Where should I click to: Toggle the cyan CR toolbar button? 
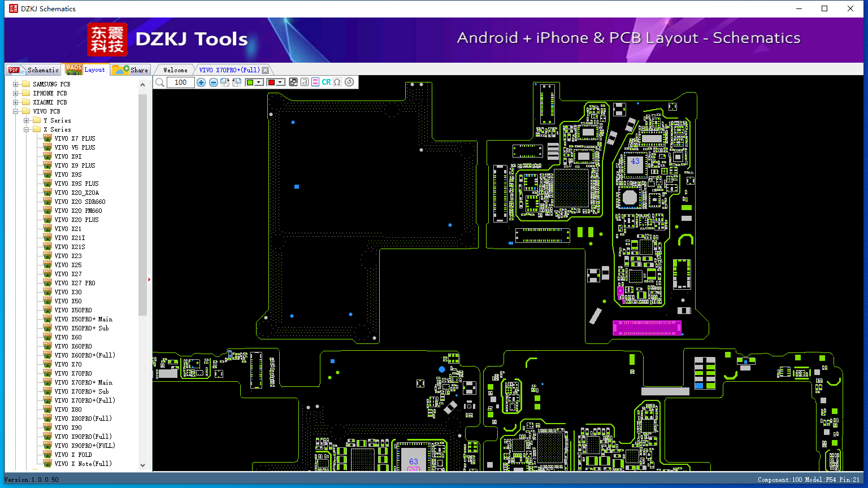(326, 82)
